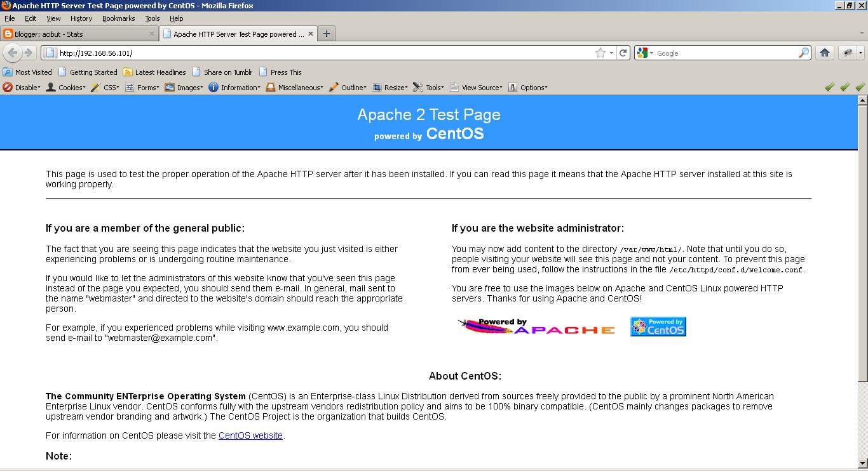Viewport: 868px width, 471px height.
Task: Open the Most Visited bookmarks folder
Action: pos(27,72)
